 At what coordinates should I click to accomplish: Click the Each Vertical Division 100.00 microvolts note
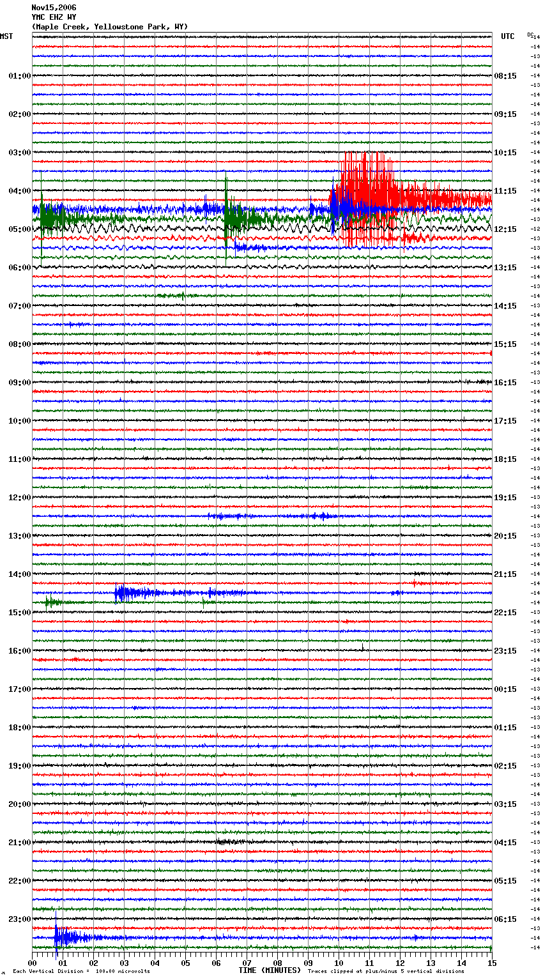coord(81,971)
